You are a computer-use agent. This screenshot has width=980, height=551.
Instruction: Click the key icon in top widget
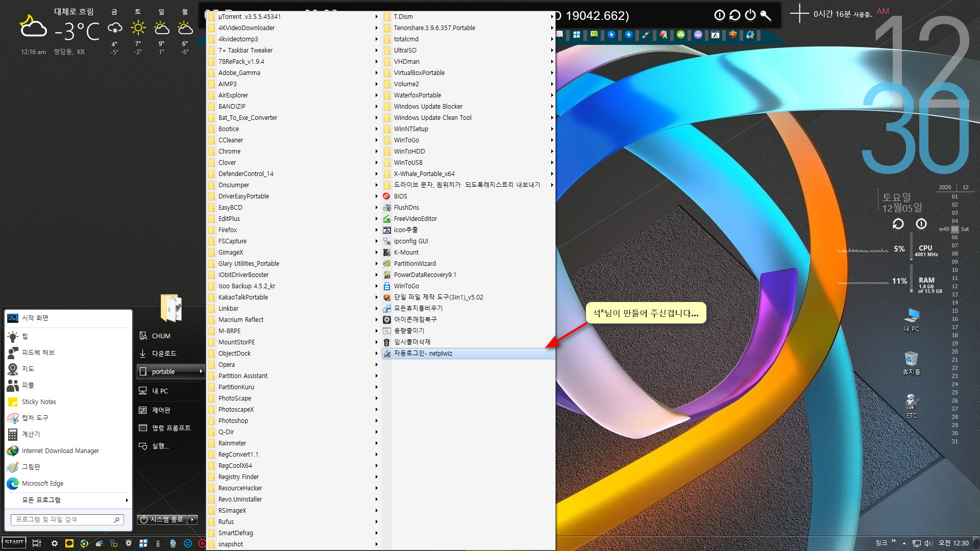[766, 15]
